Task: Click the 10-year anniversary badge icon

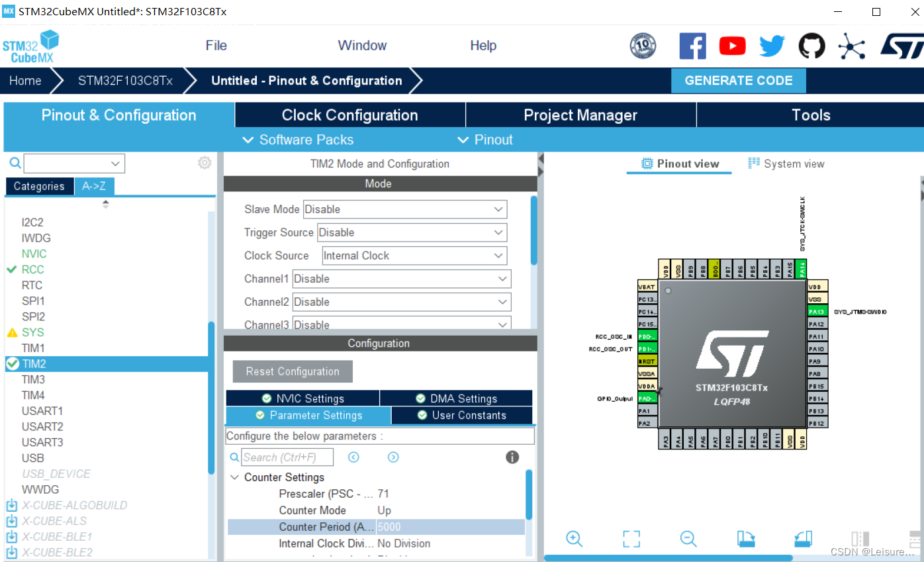Action: [x=643, y=46]
